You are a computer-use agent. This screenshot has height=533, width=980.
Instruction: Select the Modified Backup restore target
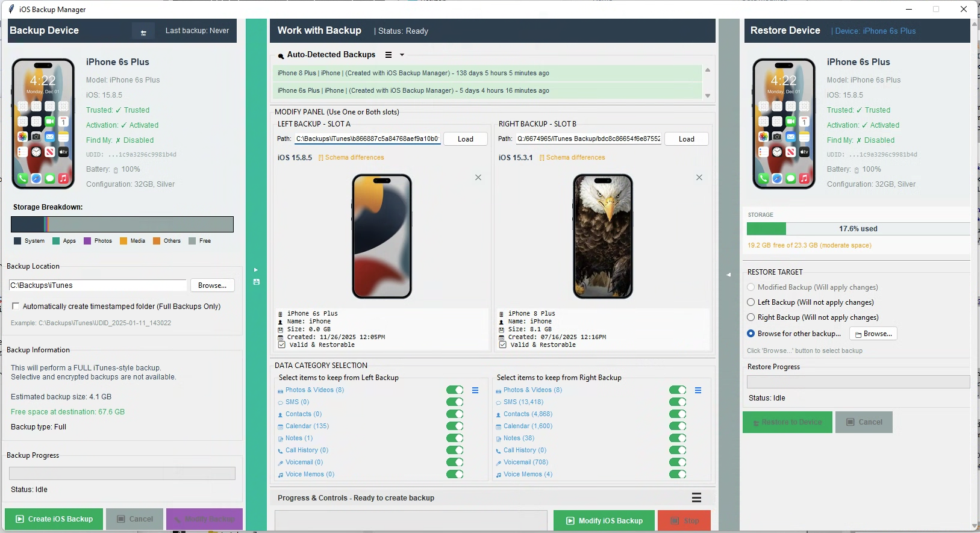click(x=751, y=287)
